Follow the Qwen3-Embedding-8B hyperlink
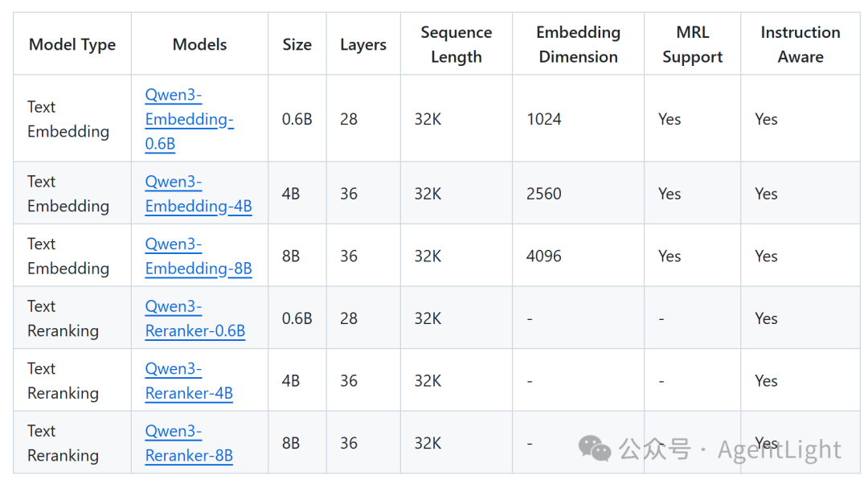Image resolution: width=868 pixels, height=484 pixels. (199, 255)
